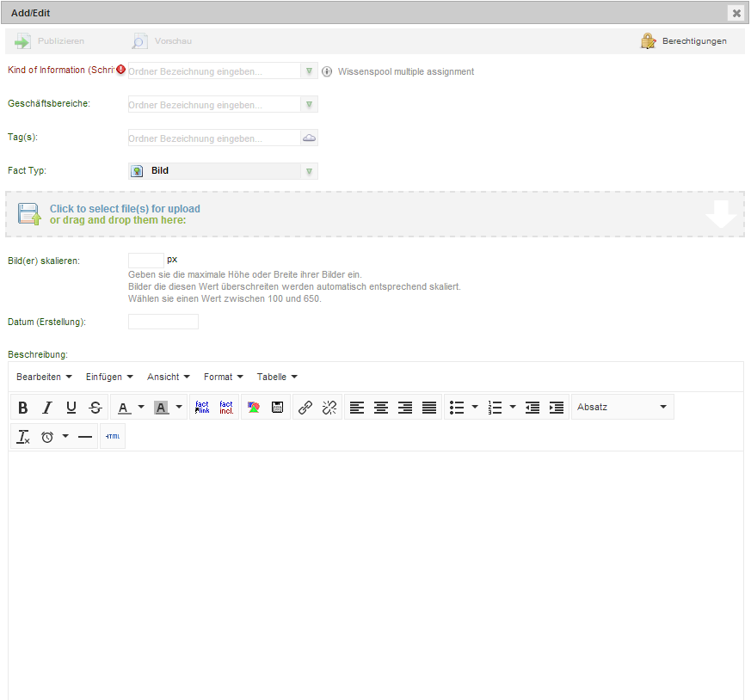Open the Tabelle menu
This screenshot has width=751, height=700.
point(274,377)
